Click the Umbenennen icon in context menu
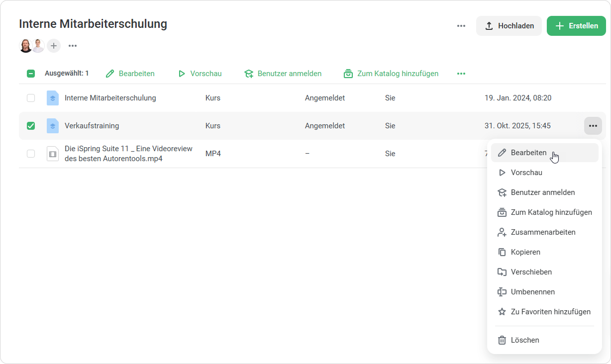The width and height of the screenshot is (611, 364). tap(502, 292)
